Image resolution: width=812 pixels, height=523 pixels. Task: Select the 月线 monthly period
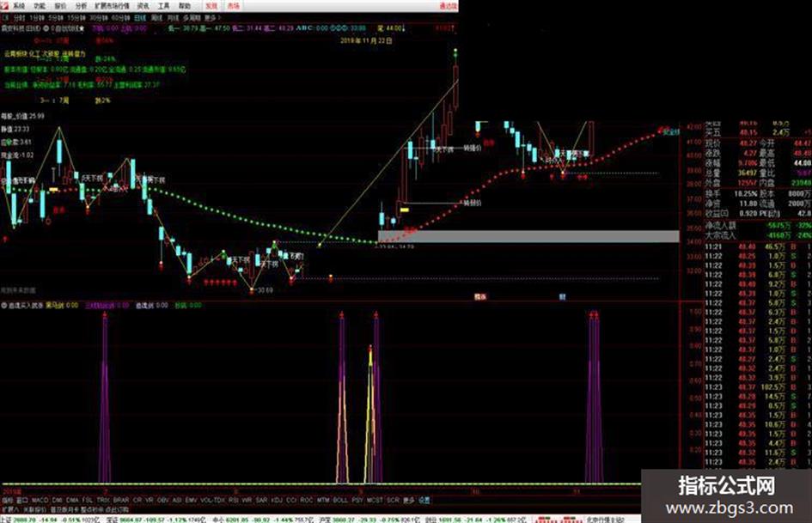click(173, 18)
